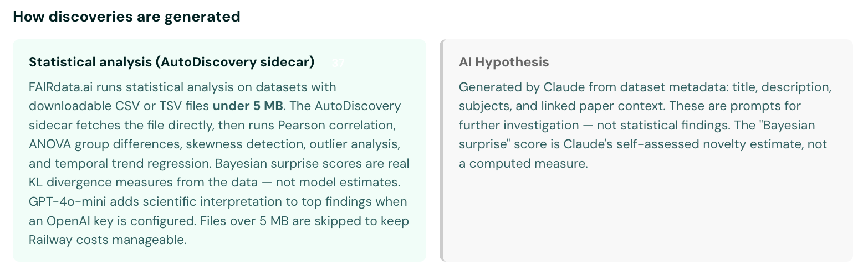Click the "KL divergence measures" text
The width and height of the screenshot is (868, 270).
(x=95, y=183)
